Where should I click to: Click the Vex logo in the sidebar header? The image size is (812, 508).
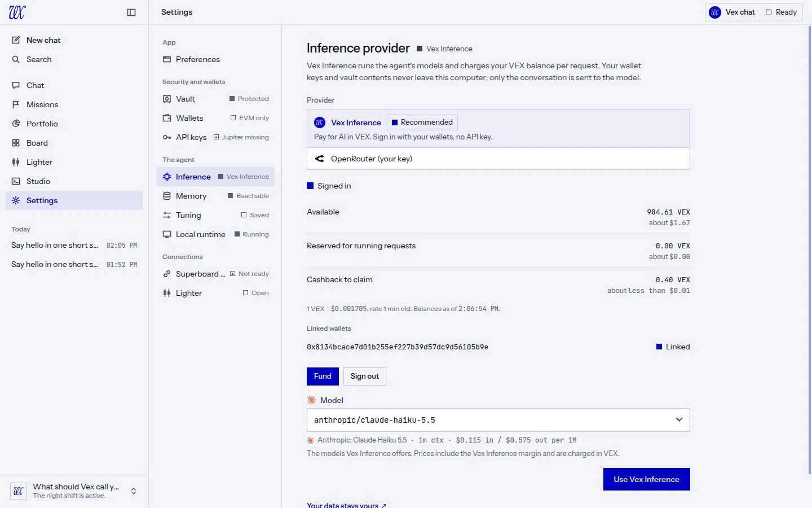[17, 12]
